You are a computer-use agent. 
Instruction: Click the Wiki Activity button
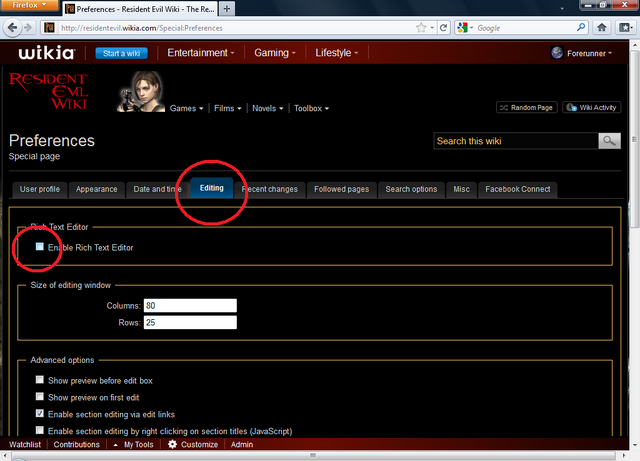coord(591,107)
